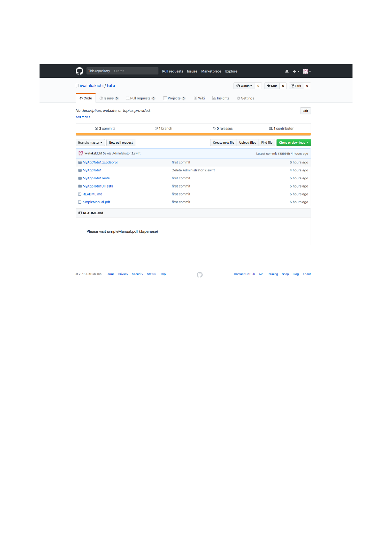View the 2 commits history
Screen dimensions: 392x555
(x=105, y=129)
